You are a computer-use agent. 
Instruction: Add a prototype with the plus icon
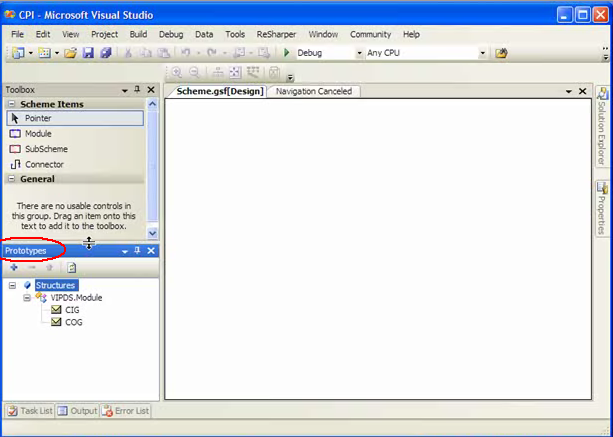pos(14,268)
